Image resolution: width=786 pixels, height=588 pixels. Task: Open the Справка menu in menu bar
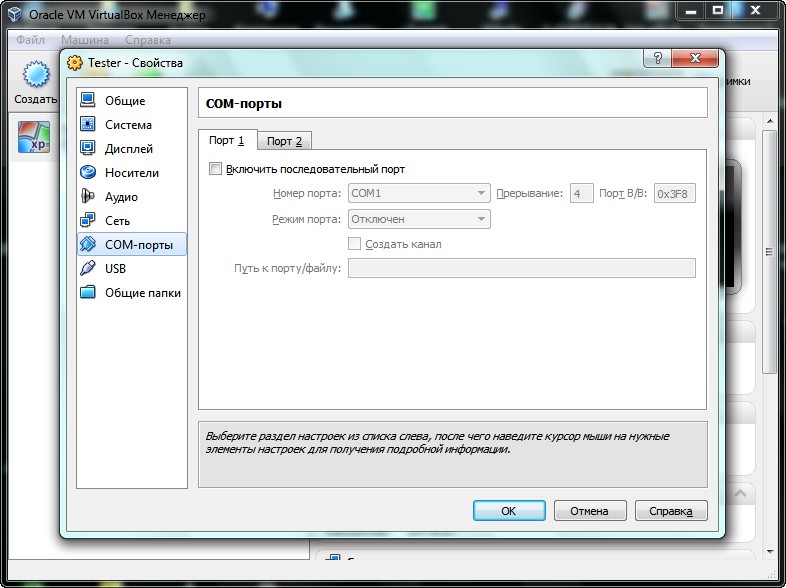click(x=148, y=40)
